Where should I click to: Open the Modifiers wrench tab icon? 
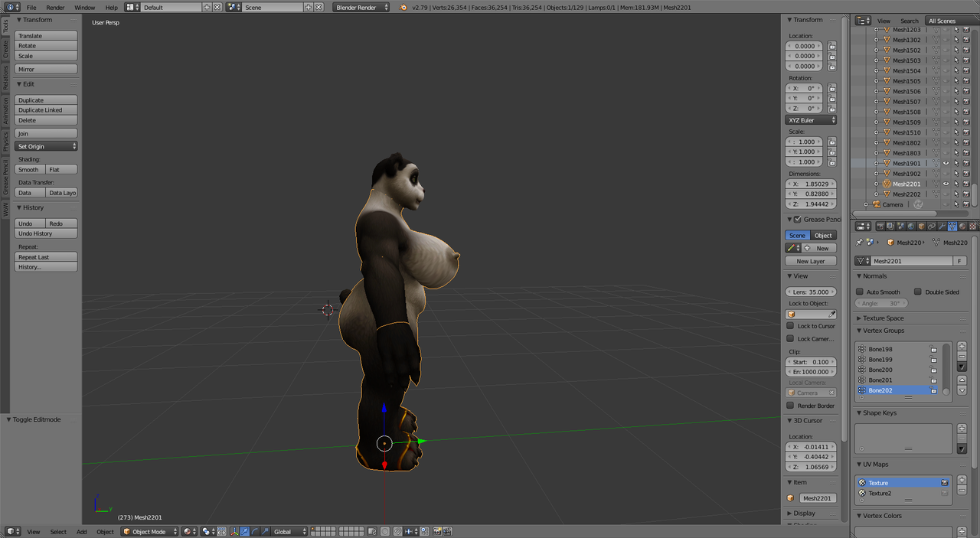pyautogui.click(x=942, y=227)
